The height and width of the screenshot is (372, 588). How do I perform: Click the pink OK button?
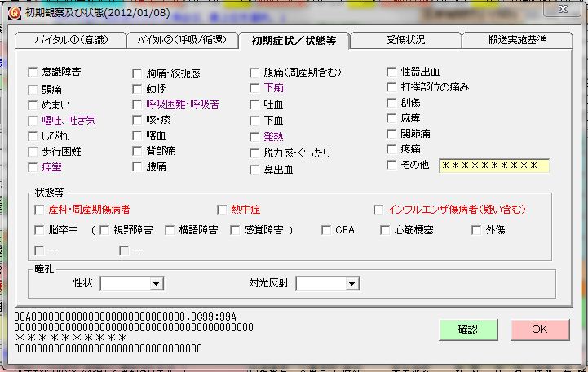pyautogui.click(x=539, y=330)
